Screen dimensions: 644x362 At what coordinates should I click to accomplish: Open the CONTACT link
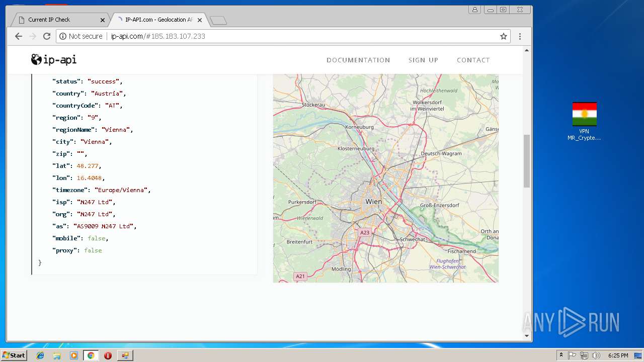473,60
